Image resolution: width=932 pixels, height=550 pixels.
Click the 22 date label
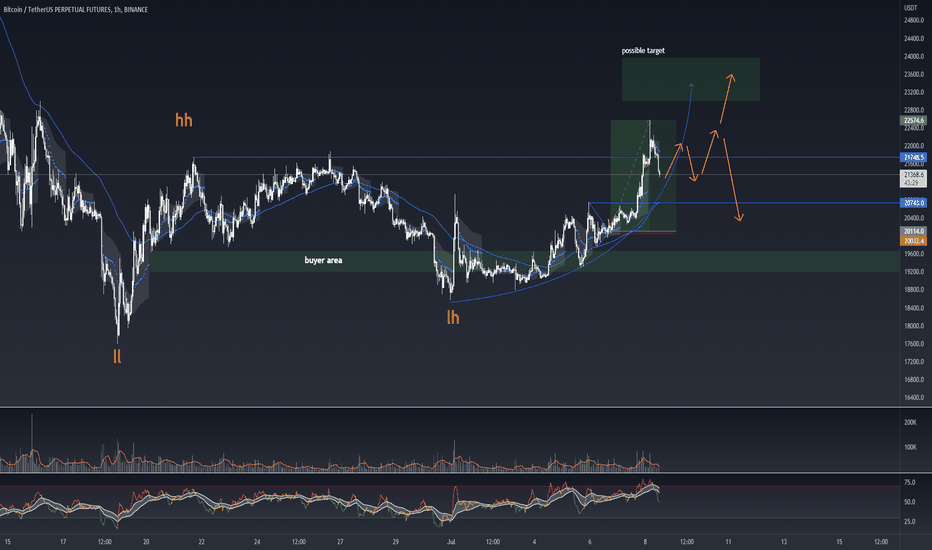pos(201,542)
